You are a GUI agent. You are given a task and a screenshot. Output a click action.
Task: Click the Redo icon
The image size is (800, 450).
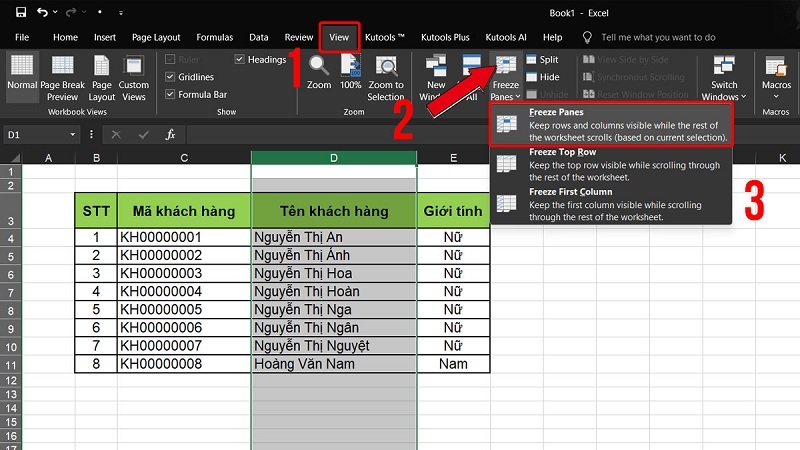71,12
